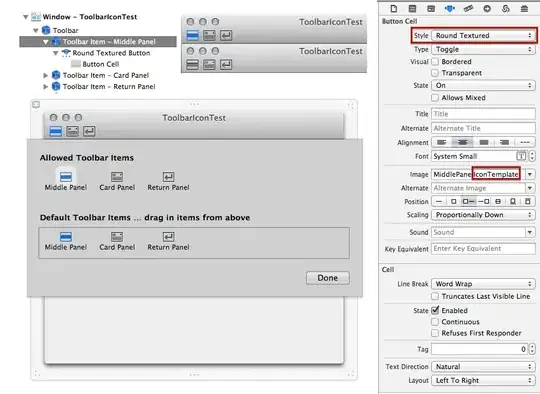540x394 pixels.
Task: Open the Connections inspector arrow tab
Action: tap(487, 9)
